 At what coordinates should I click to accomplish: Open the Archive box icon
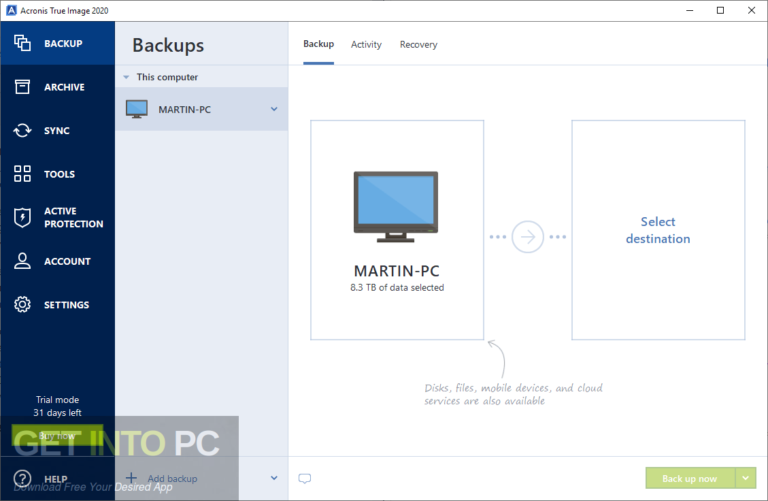click(22, 87)
